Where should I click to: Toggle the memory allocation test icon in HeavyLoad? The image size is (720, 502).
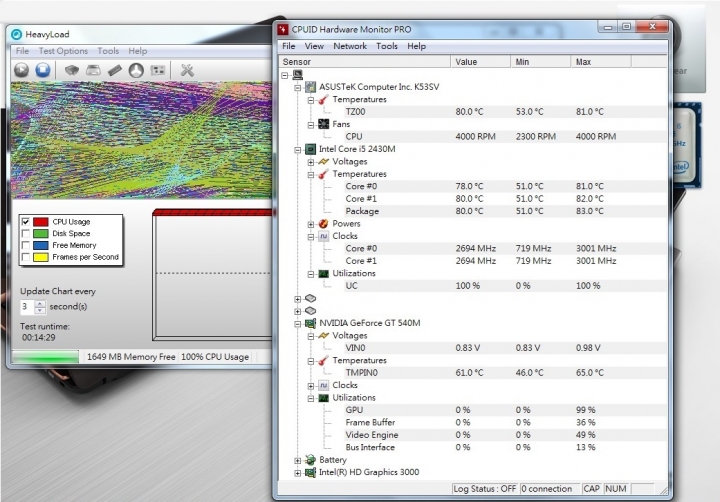click(x=115, y=70)
